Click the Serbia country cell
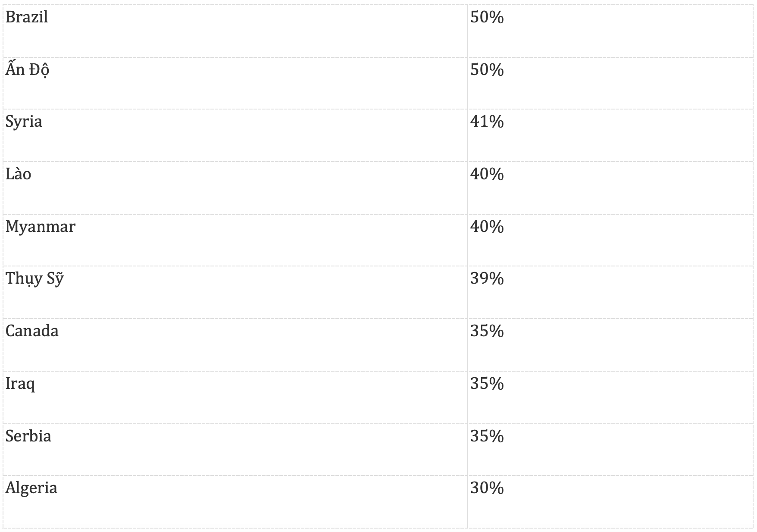Viewport: 757px width, 532px height. click(x=28, y=436)
